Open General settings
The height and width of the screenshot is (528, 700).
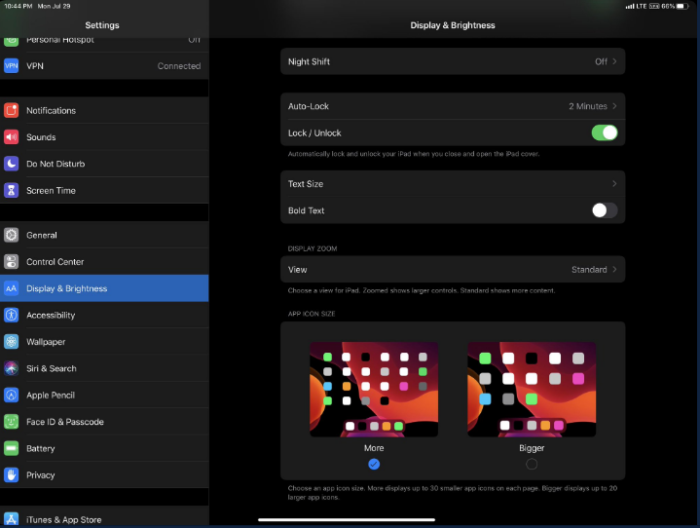[x=104, y=235]
